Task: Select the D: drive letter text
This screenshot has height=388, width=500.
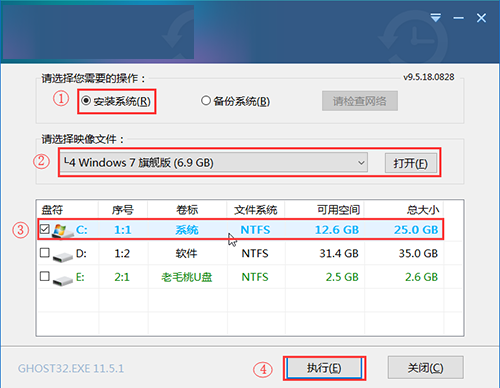Action: pyautogui.click(x=81, y=254)
